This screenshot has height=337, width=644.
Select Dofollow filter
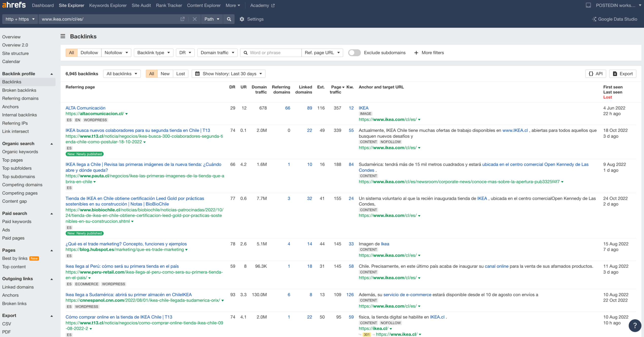tap(89, 53)
